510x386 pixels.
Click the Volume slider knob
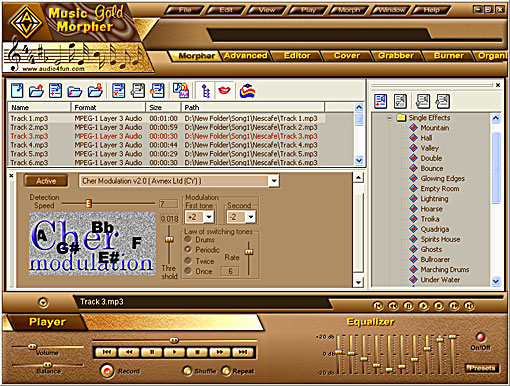tap(32, 347)
